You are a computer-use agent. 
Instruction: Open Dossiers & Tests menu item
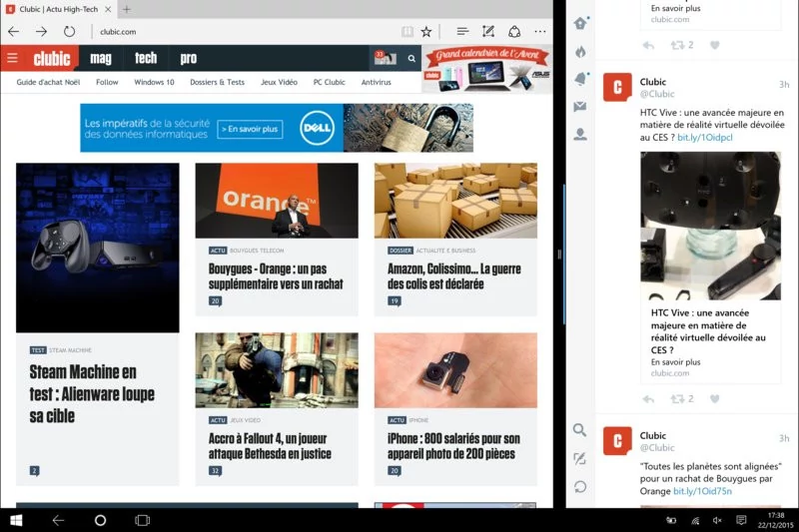[x=217, y=82]
